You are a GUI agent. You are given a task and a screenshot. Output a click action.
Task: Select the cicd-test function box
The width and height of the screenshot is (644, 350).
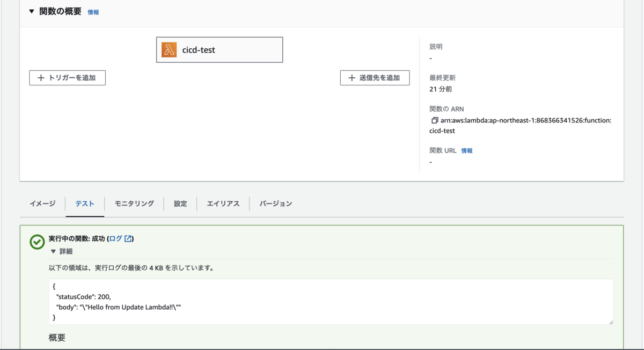coord(219,50)
